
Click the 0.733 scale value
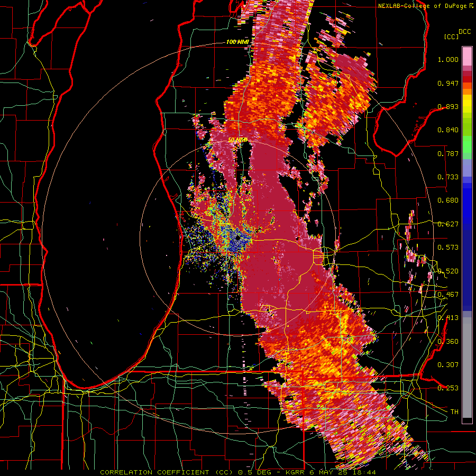tap(448, 177)
